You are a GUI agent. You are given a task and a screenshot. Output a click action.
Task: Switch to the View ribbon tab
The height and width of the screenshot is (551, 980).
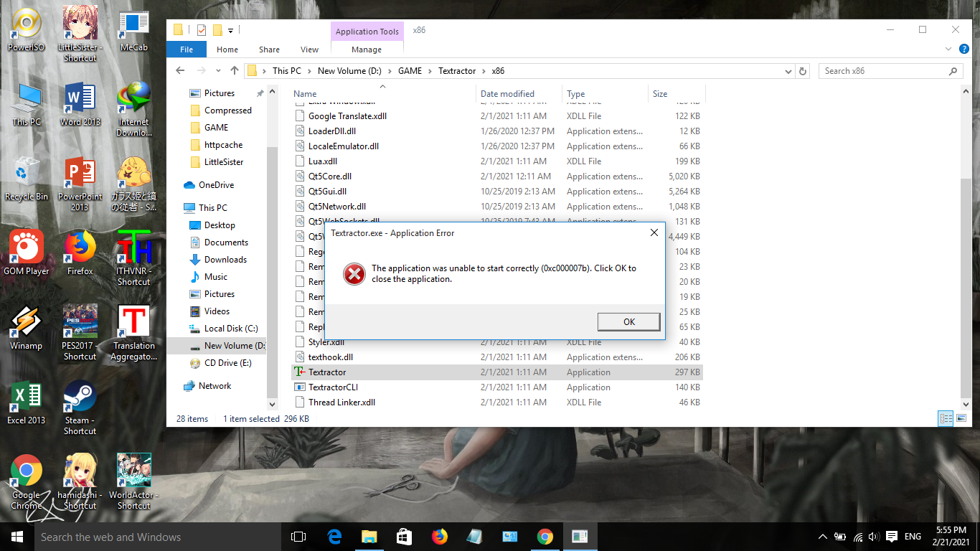click(x=309, y=50)
